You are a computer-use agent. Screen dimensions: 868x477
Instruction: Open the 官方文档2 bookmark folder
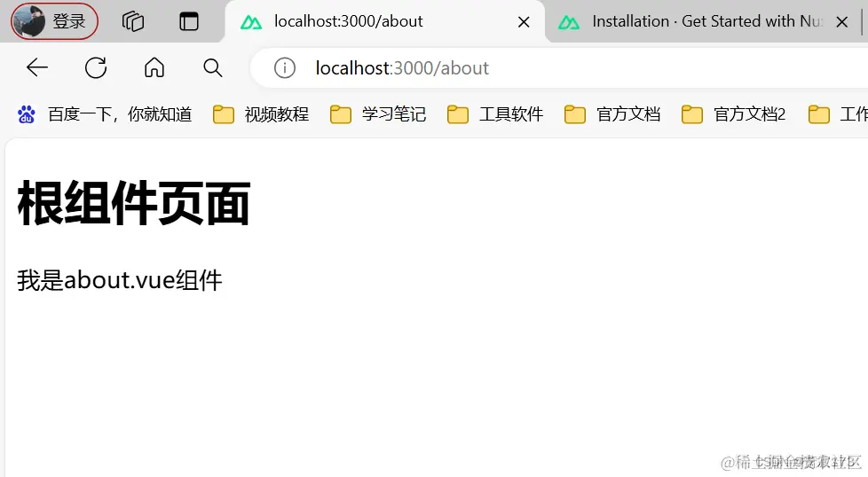pyautogui.click(x=733, y=114)
